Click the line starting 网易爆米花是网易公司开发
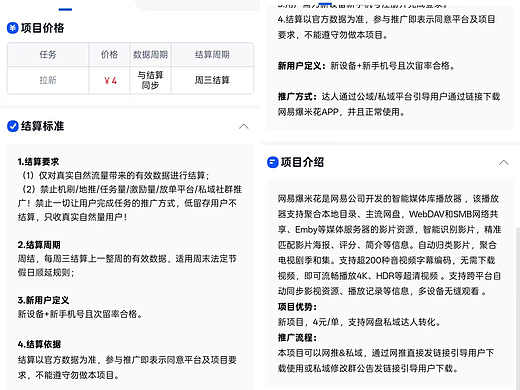Screen dimensions: 520x390 pyautogui.click(x=388, y=199)
